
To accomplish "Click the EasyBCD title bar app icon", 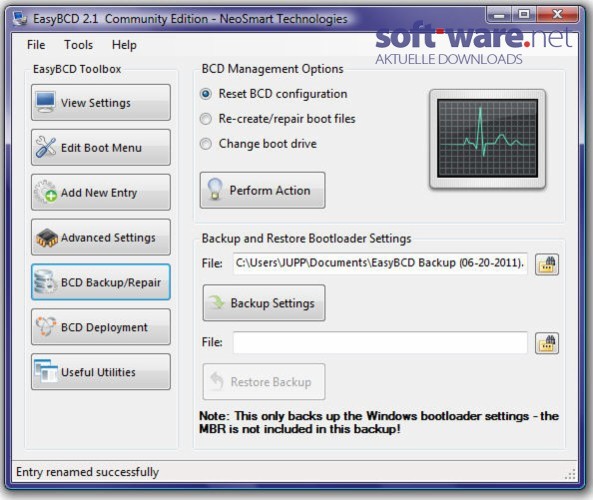I will pos(20,18).
